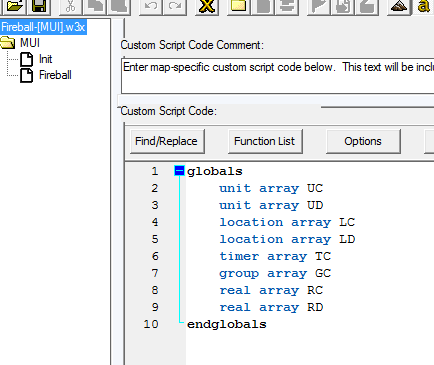The image size is (434, 365).
Task: Click line 'group array GC'
Action: point(275,273)
